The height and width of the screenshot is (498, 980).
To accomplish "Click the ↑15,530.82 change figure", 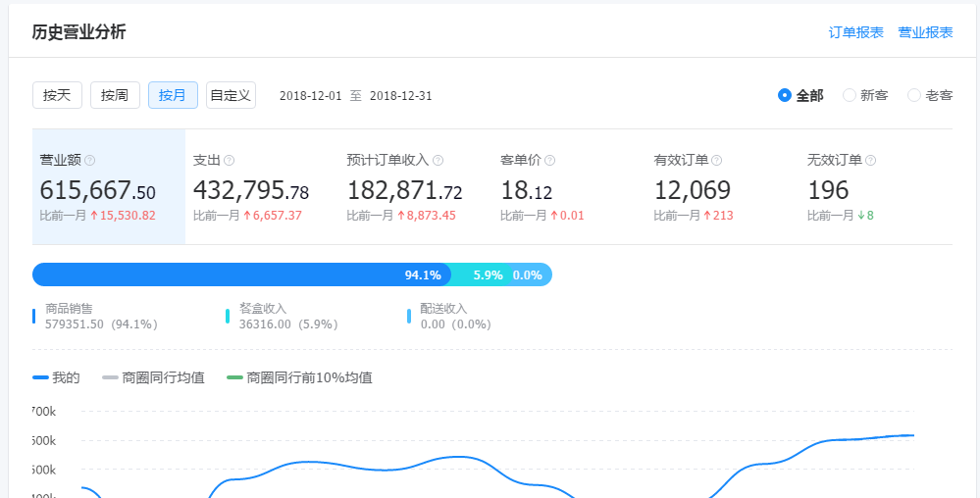I will coord(123,216).
